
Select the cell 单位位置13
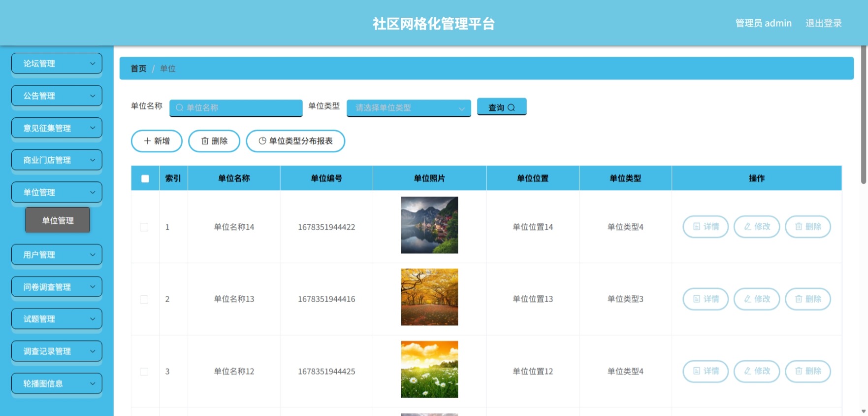[x=533, y=299]
